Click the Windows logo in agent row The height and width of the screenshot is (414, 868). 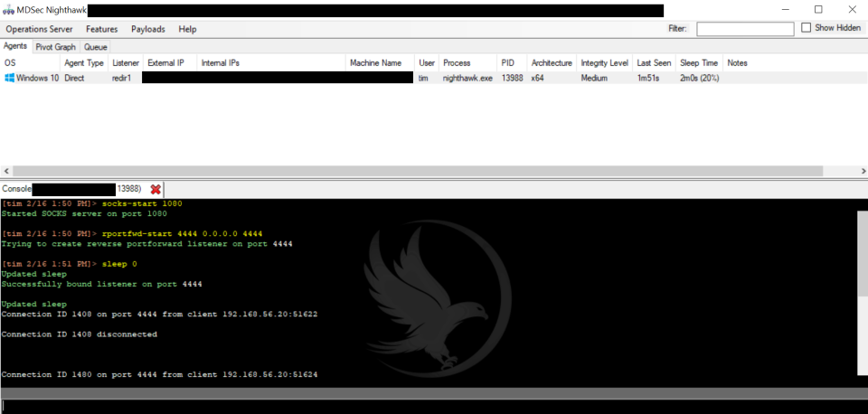[x=9, y=78]
